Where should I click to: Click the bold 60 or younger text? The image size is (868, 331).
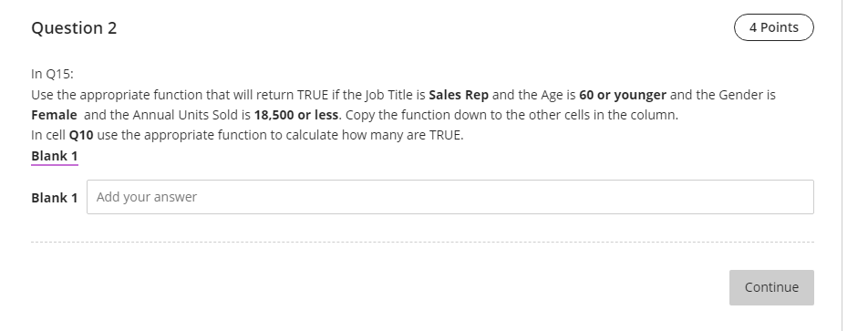pos(622,95)
